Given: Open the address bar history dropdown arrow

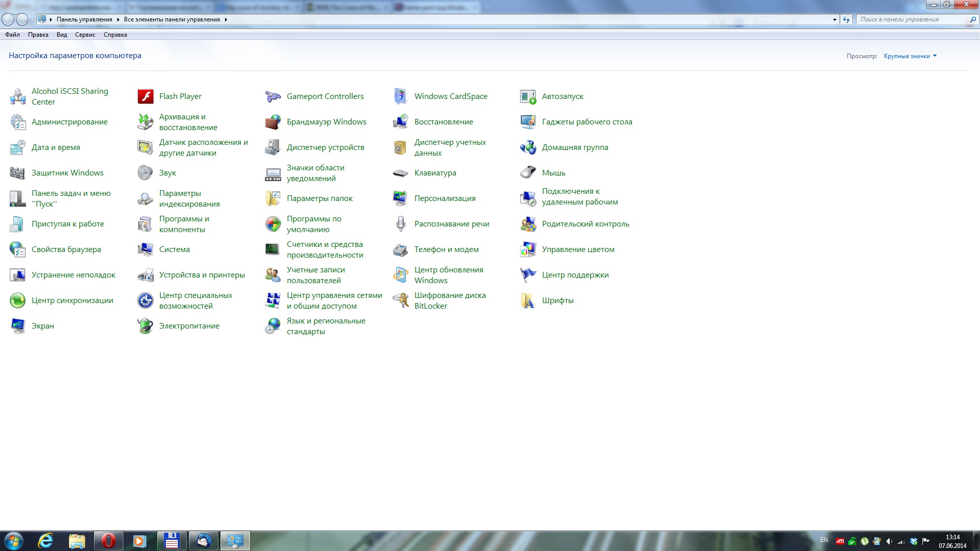Looking at the screenshot, I should (x=835, y=20).
